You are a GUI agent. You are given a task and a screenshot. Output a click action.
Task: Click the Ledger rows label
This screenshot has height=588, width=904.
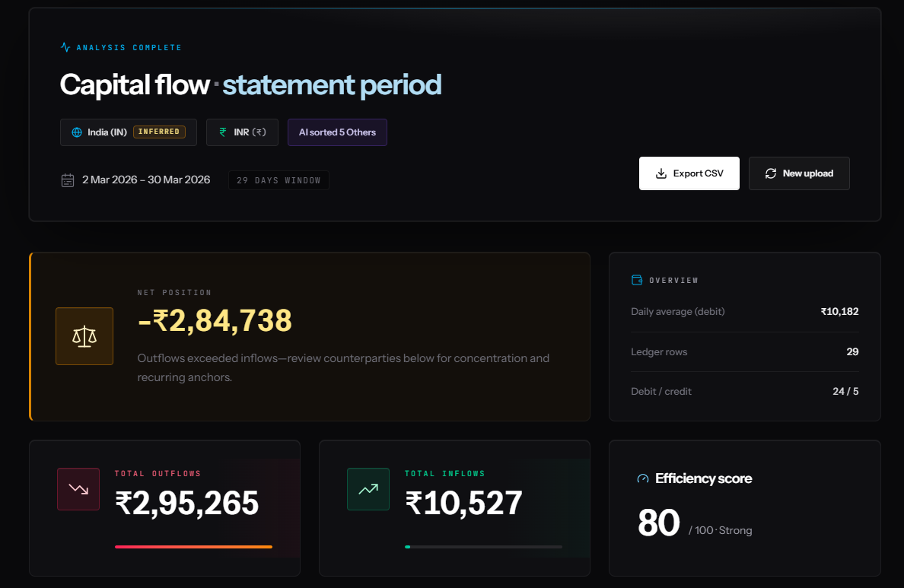659,351
